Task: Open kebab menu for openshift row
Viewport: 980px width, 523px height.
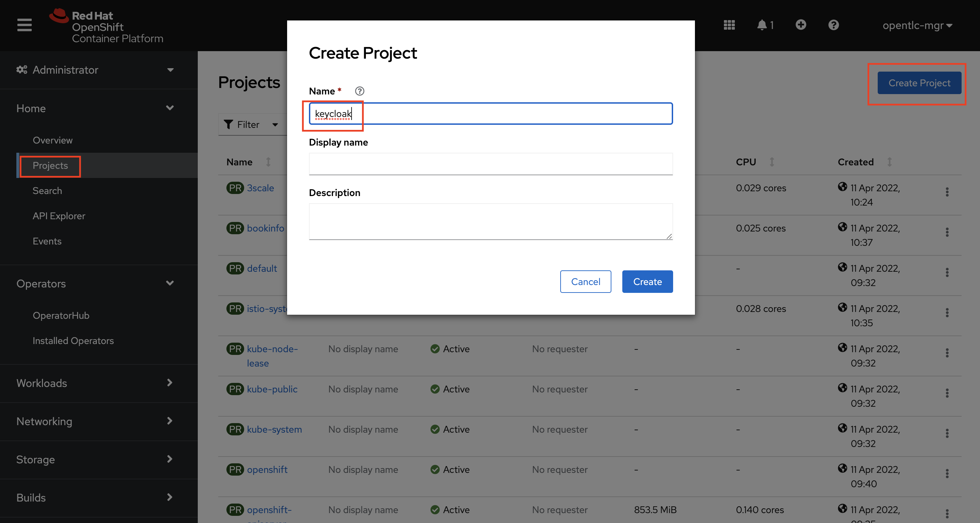Action: [x=947, y=474]
